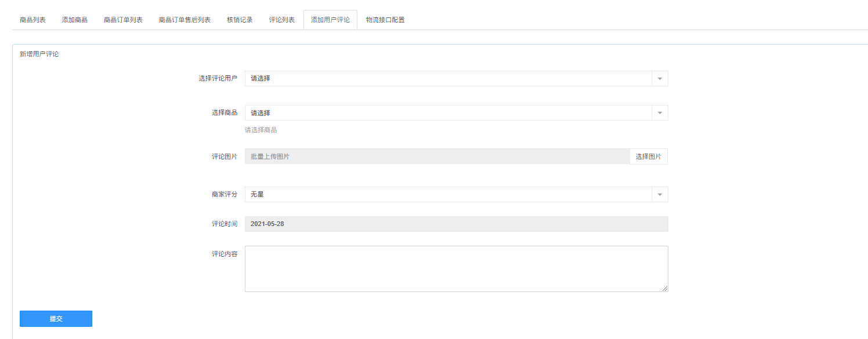Image resolution: width=868 pixels, height=339 pixels.
Task: Select the 添加用户评论 tab
Action: click(x=330, y=20)
